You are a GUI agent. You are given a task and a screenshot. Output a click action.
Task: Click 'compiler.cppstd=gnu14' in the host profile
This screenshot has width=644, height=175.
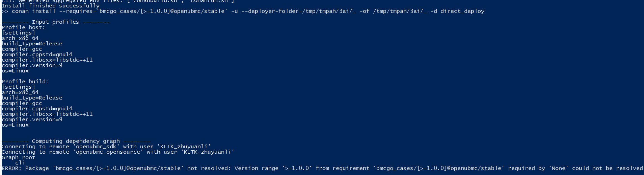point(37,54)
